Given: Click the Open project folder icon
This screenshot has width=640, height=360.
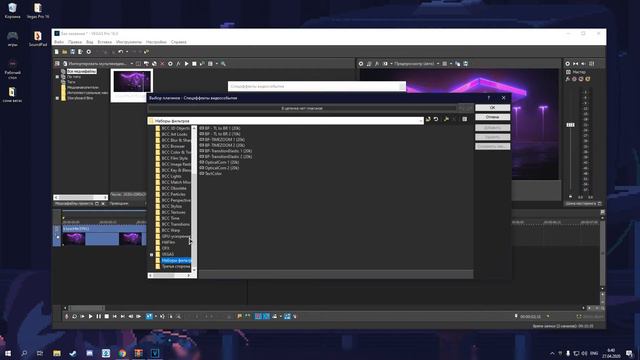Looking at the screenshot, I should pos(64,52).
